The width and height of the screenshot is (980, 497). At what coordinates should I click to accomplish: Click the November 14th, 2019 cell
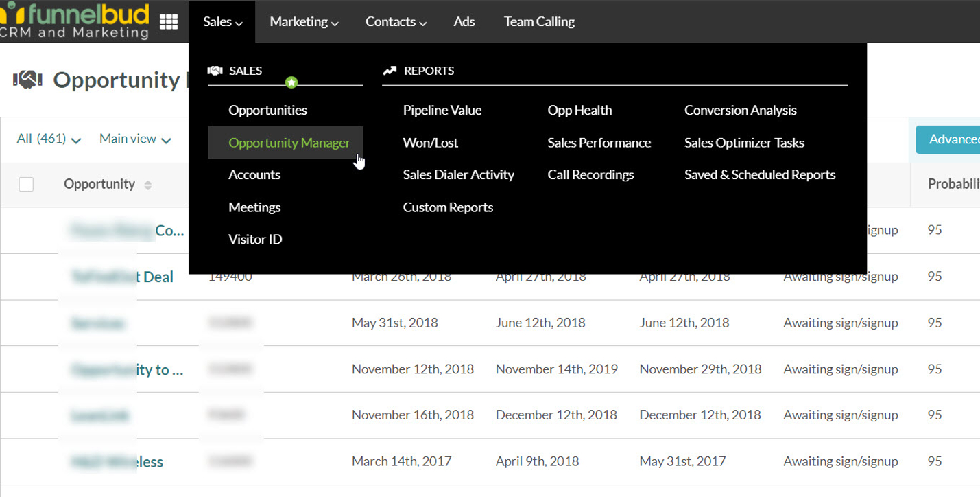[x=556, y=369]
